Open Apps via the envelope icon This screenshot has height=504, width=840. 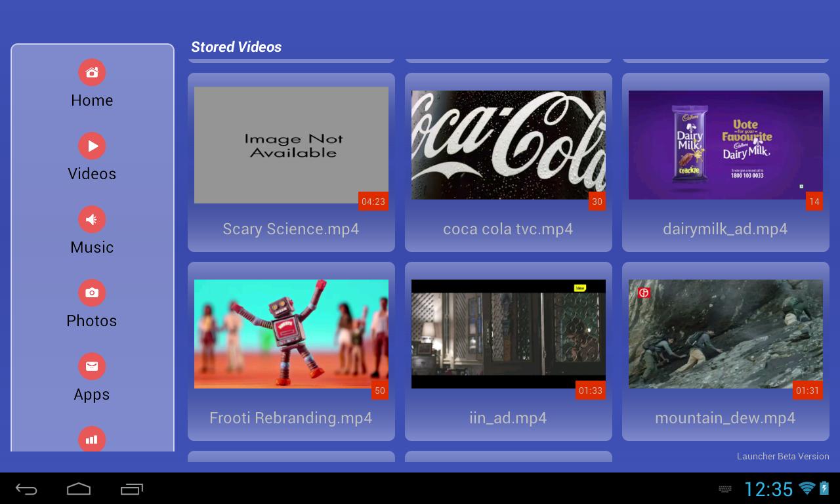pyautogui.click(x=92, y=366)
